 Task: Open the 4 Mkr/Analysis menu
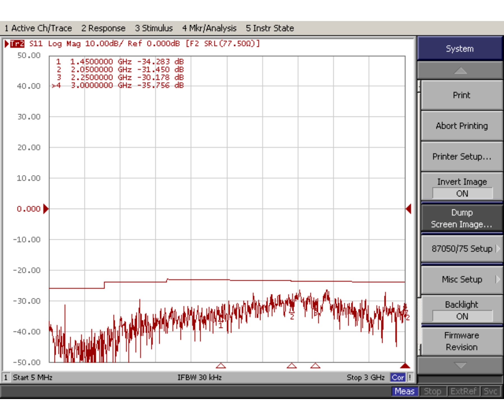pyautogui.click(x=209, y=28)
